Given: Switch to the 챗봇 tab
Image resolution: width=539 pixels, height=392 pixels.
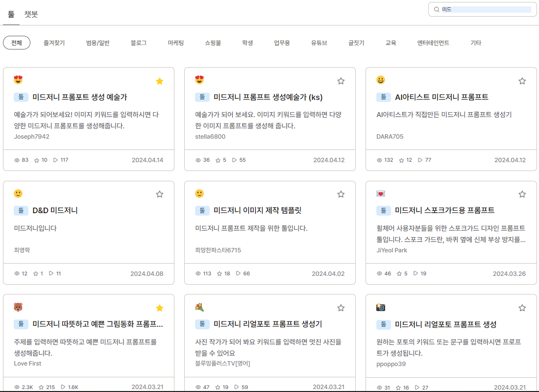Looking at the screenshot, I should (31, 14).
